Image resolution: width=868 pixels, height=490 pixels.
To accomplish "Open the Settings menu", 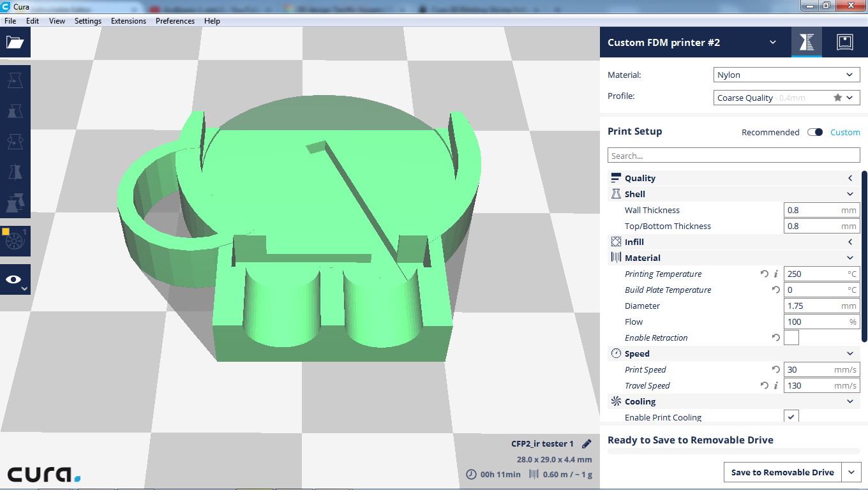I will [x=88, y=21].
